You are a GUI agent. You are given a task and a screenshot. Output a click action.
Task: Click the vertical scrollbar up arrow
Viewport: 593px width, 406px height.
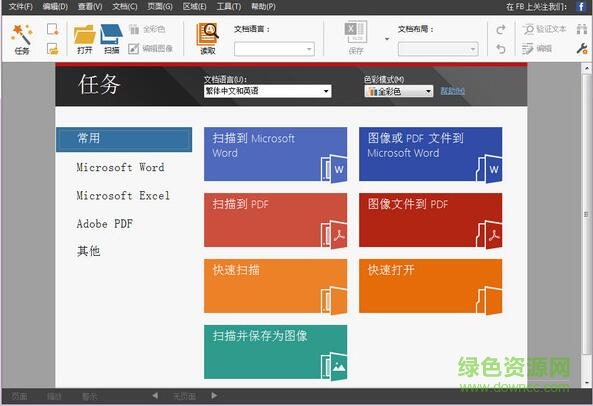[587, 68]
